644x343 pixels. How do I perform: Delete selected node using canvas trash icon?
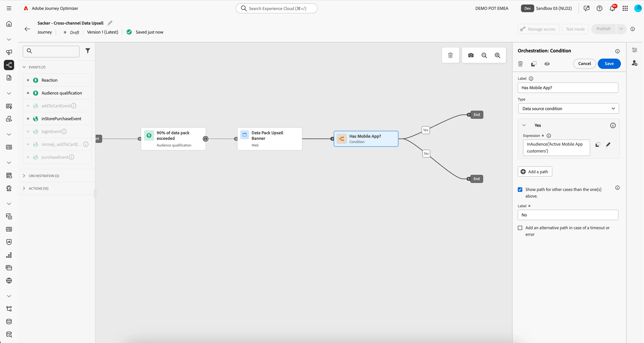tap(450, 55)
